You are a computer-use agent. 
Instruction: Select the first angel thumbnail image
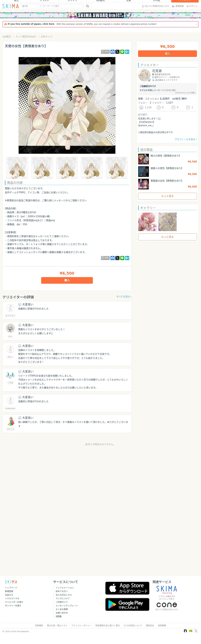coord(17,168)
